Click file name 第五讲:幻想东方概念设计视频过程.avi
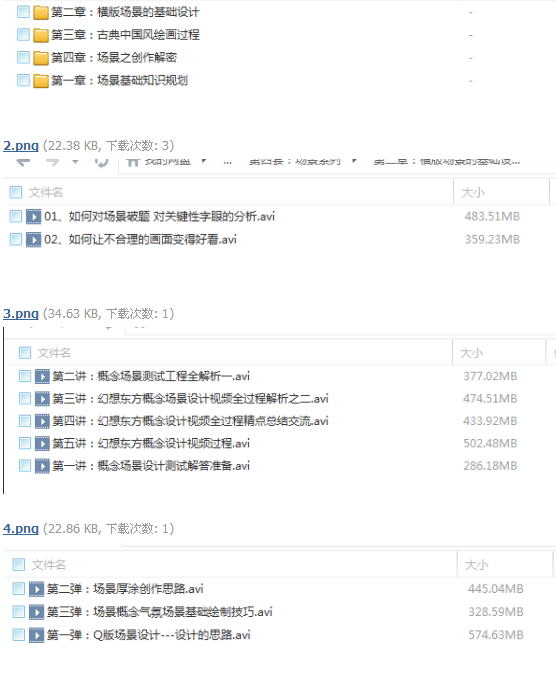This screenshot has width=556, height=682. pos(151,444)
